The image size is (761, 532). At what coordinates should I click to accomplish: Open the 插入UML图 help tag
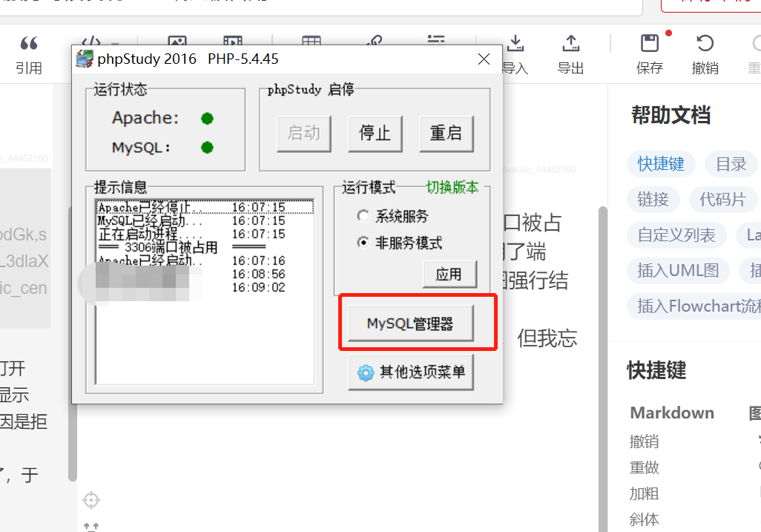[678, 270]
